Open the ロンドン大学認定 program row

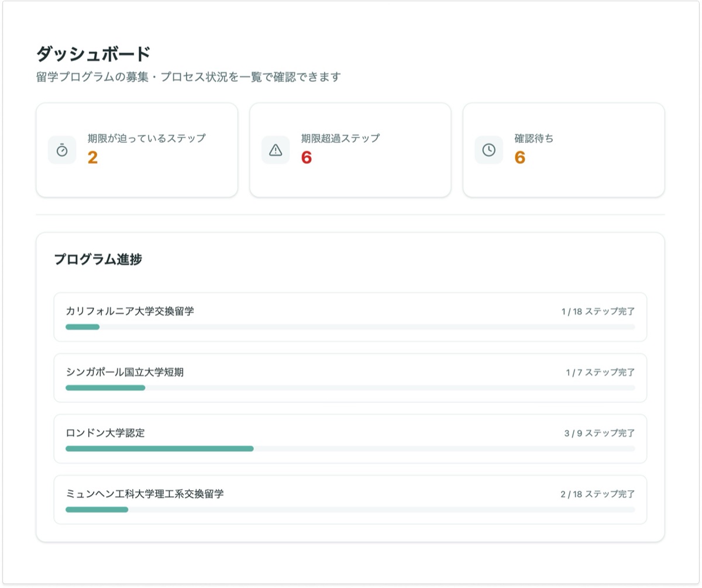coord(350,439)
